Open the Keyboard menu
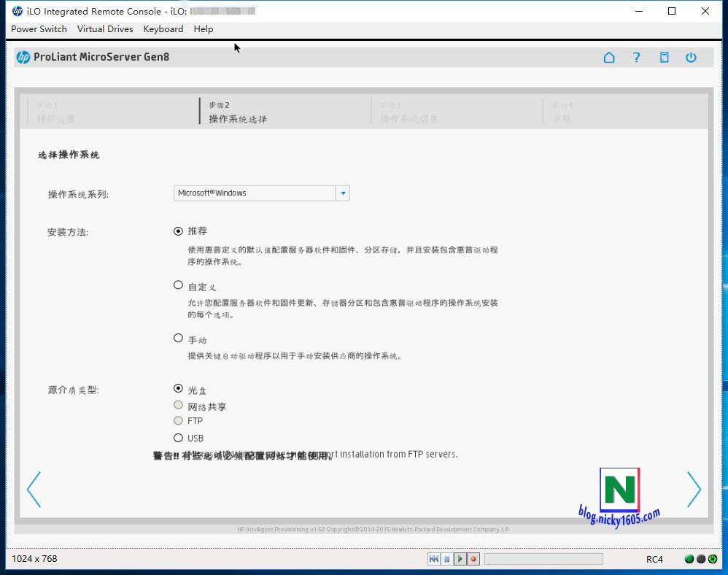This screenshot has height=575, width=728. click(x=163, y=28)
